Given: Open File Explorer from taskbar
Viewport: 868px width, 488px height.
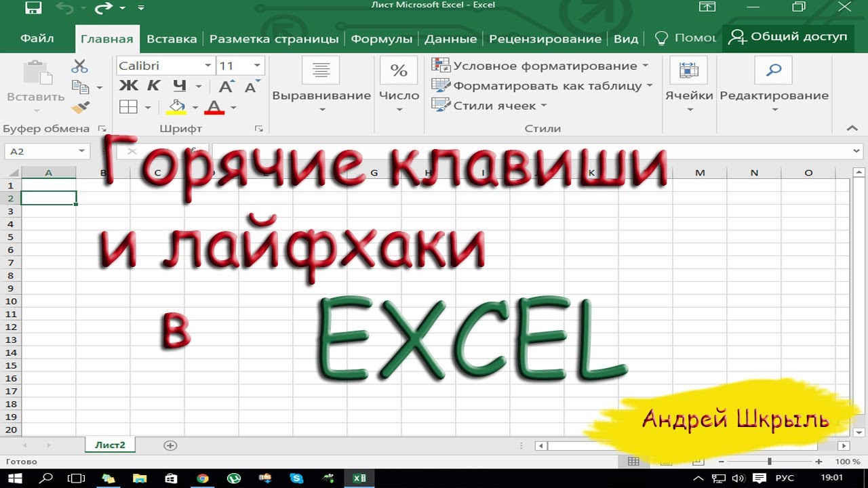Looking at the screenshot, I should tap(140, 479).
